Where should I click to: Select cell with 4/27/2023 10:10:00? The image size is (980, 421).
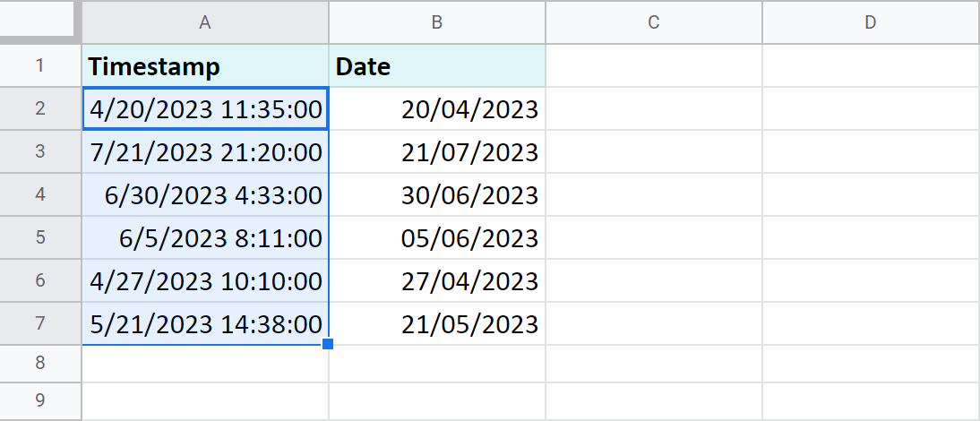coord(205,281)
